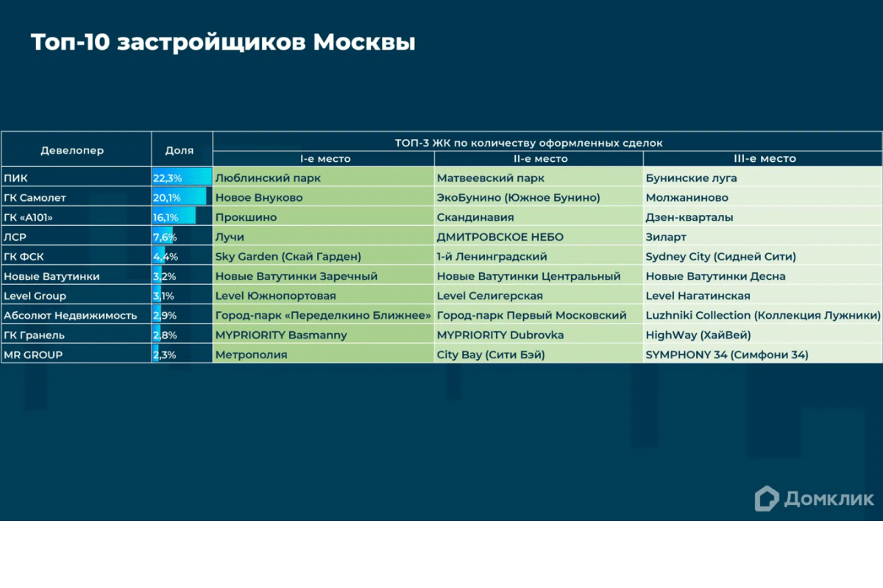
Task: Select the Level Group developer row
Action: click(35, 296)
